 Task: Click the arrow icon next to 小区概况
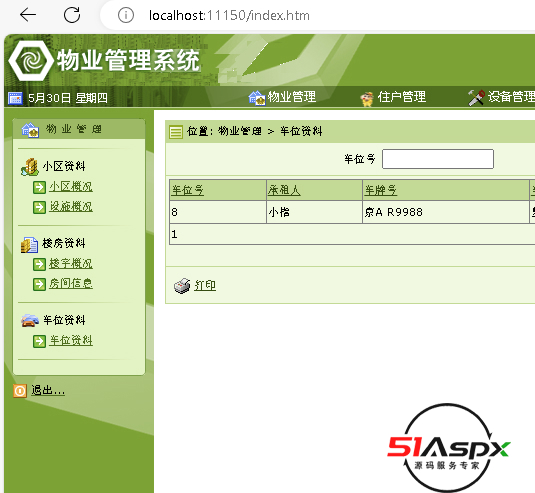click(39, 187)
